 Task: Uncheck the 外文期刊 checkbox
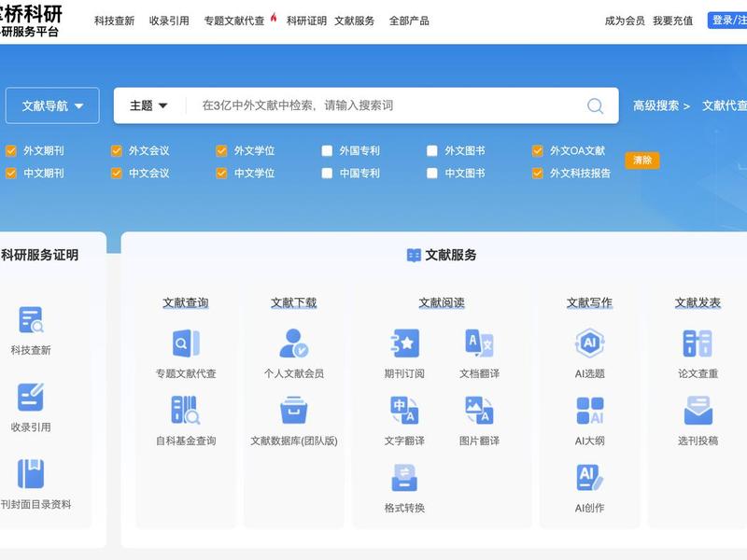point(11,151)
